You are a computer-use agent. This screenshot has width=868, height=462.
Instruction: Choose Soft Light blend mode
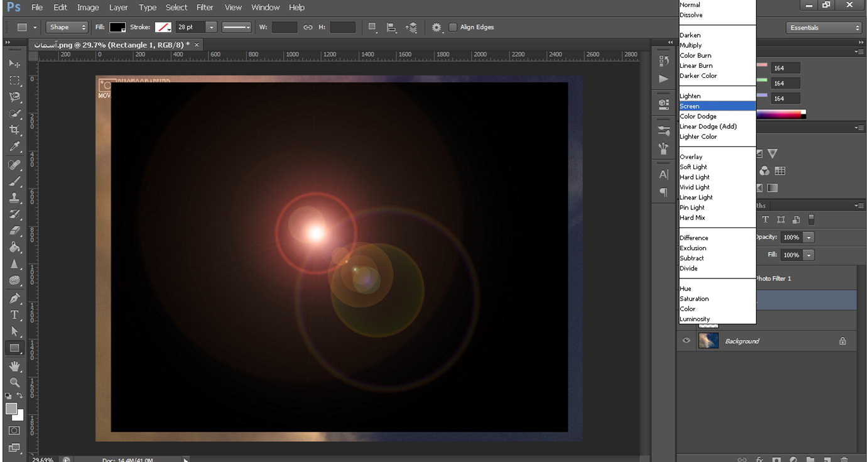click(x=718, y=167)
